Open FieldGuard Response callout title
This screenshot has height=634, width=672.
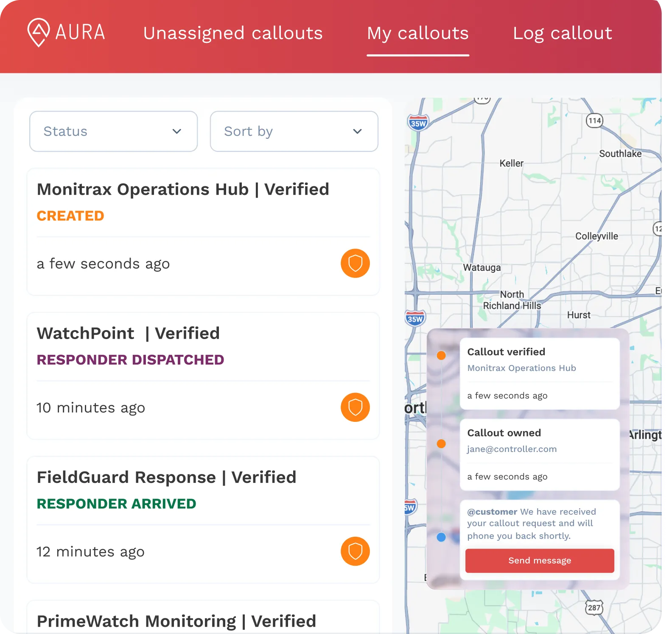point(166,477)
